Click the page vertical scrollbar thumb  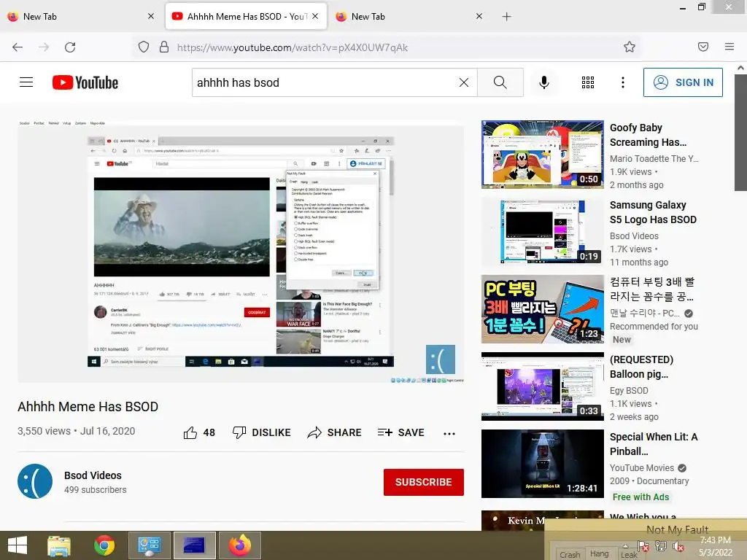740,131
